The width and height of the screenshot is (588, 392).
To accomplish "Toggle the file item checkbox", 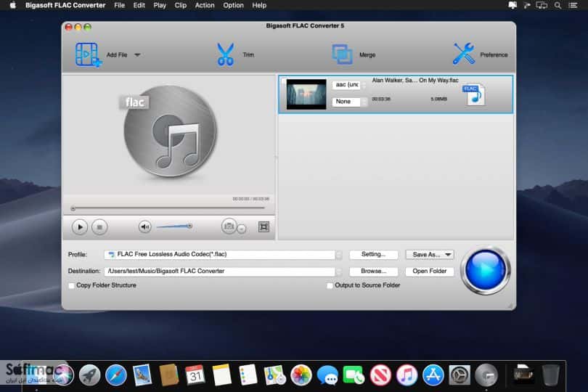I will pos(284,80).
